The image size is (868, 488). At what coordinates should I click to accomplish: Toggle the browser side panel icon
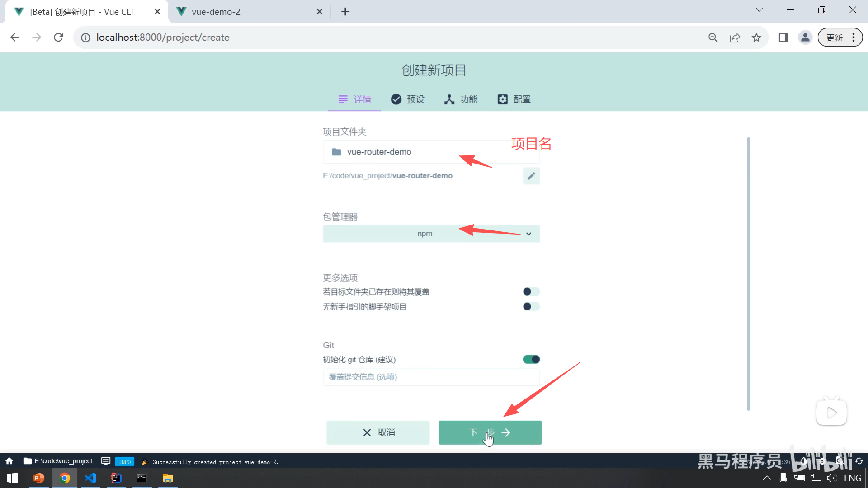[783, 38]
